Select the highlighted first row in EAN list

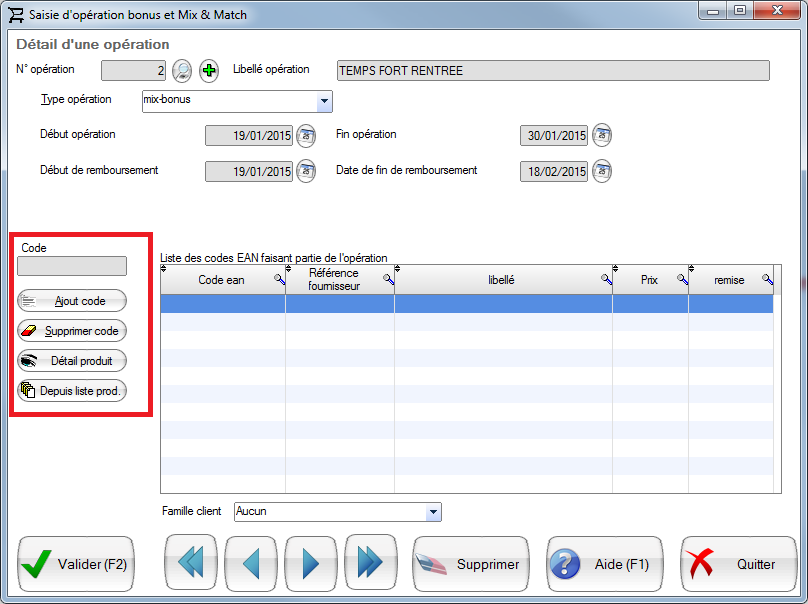[467, 304]
